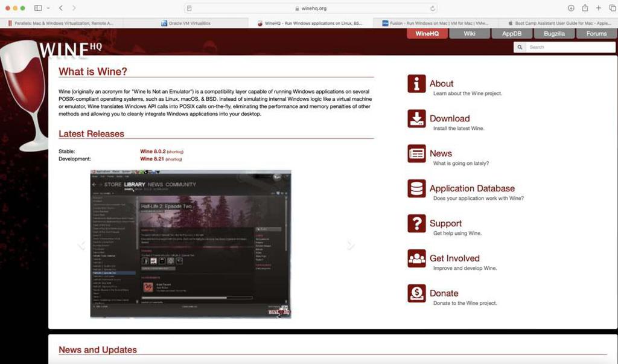Click the 'News and Updates' heading
618x364 pixels.
coord(98,350)
